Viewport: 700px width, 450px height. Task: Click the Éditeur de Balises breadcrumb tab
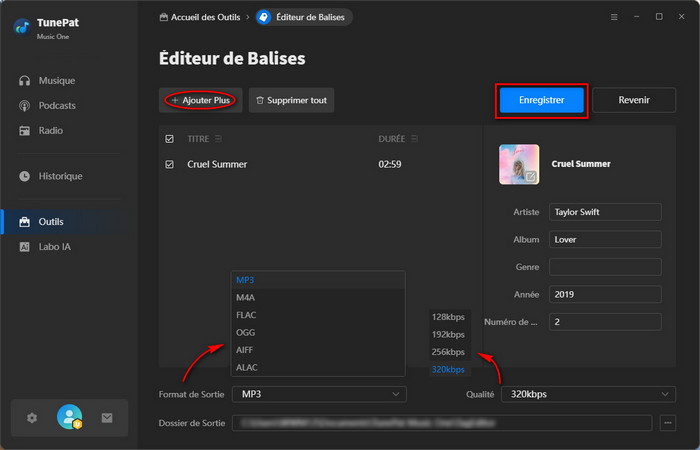(304, 17)
